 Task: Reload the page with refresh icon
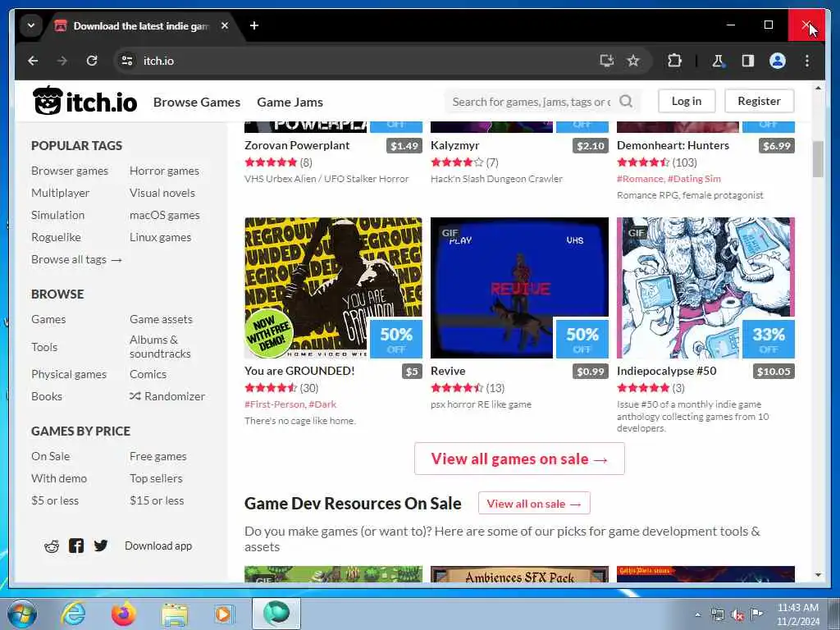coord(92,61)
